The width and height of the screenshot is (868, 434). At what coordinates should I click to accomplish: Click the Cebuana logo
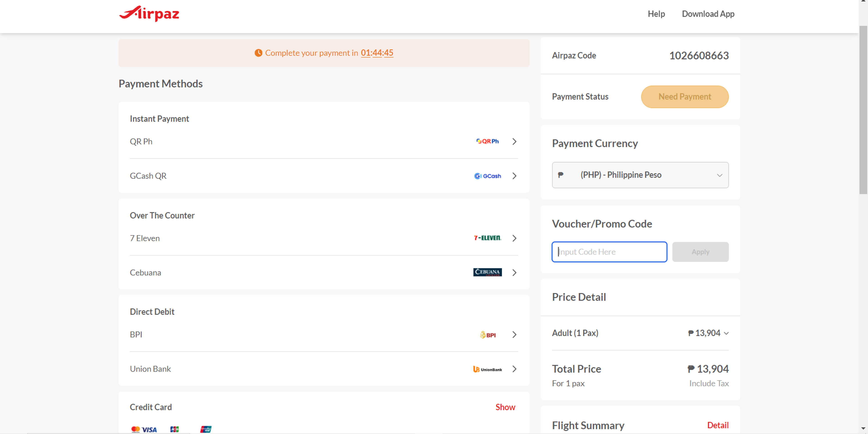pos(487,272)
